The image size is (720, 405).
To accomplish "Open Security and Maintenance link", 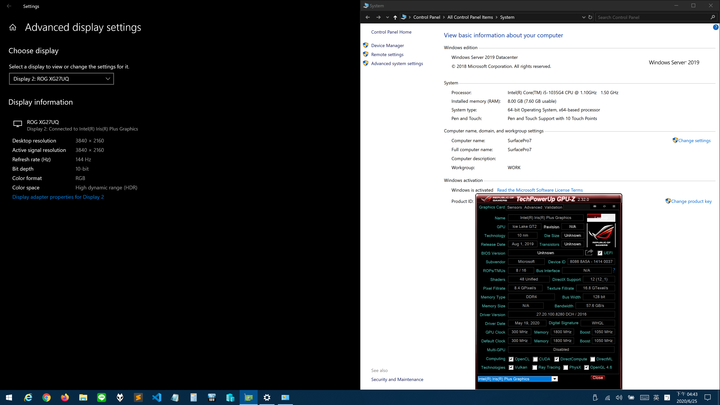I will [x=397, y=380].
